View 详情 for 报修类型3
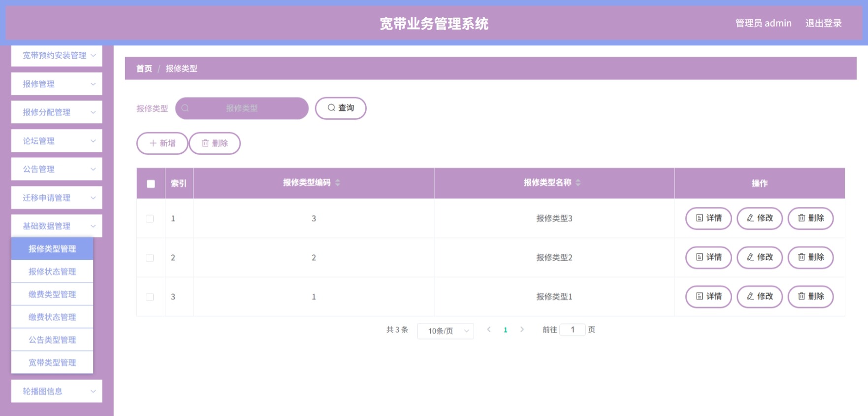Image resolution: width=868 pixels, height=416 pixels. 708,218
